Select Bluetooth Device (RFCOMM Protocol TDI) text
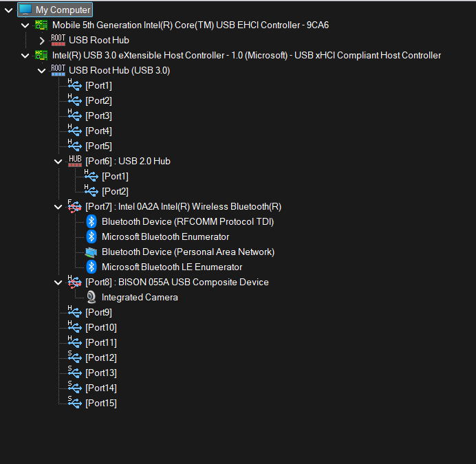 (188, 222)
